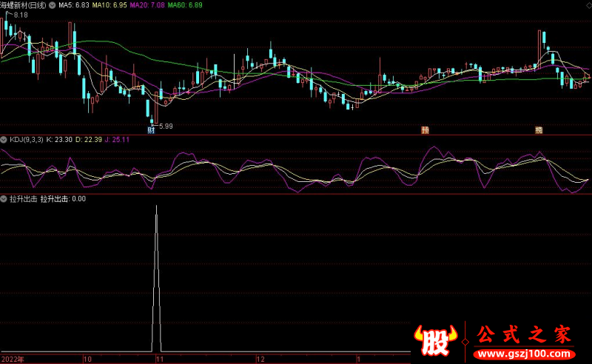The height and width of the screenshot is (364, 592).
Task: Click the 2022年 label on time axis
Action: (x=13, y=359)
